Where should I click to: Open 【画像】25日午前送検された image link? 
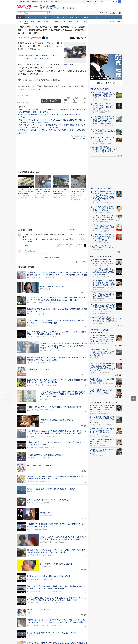(x=38, y=57)
